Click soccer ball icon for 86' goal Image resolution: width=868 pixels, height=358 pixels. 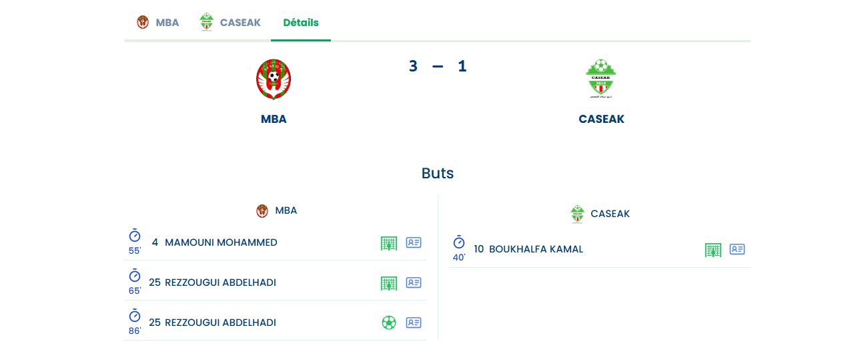click(389, 323)
